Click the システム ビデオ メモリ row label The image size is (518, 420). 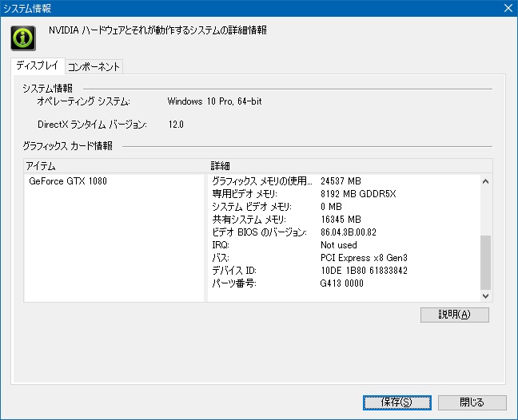252,207
